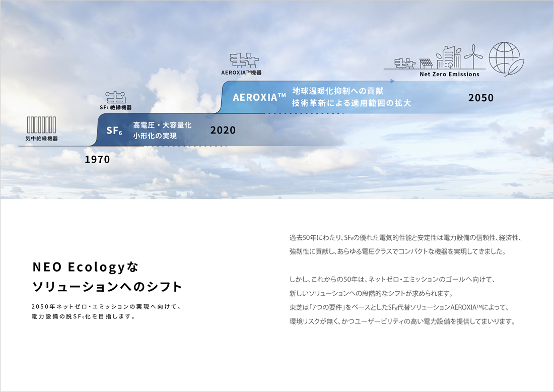
Task: Click the city buildings icon
Action: pyautogui.click(x=449, y=57)
